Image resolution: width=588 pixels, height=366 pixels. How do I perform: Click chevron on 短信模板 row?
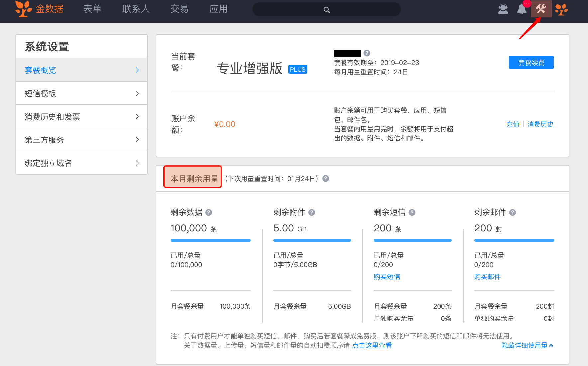[x=137, y=93]
